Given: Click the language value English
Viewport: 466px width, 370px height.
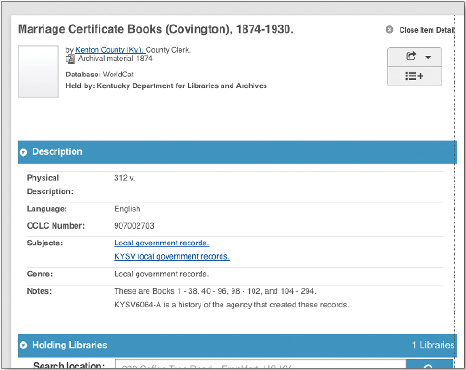Looking at the screenshot, I should point(127,209).
